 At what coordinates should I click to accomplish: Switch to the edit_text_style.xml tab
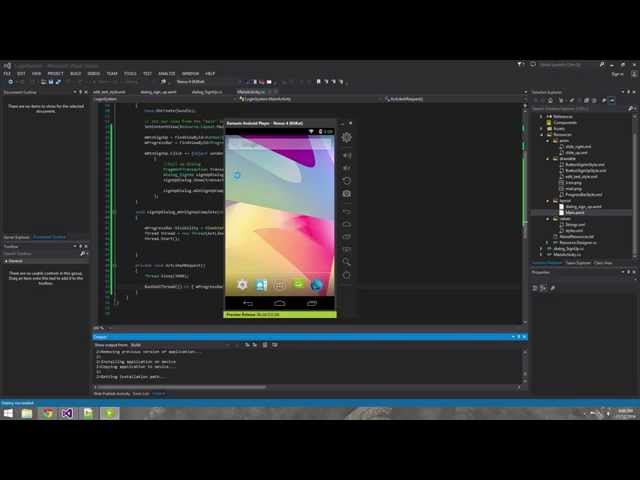coord(109,92)
